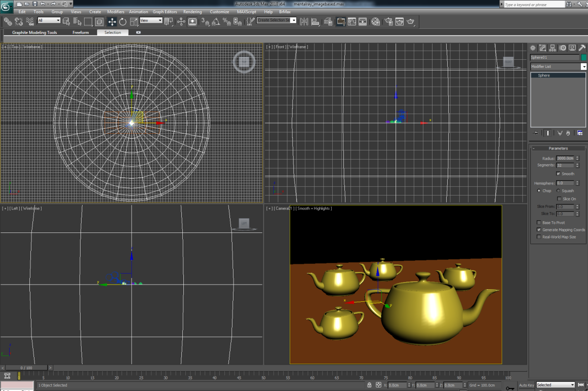
Task: Click the Select and Link tool
Action: [8, 22]
